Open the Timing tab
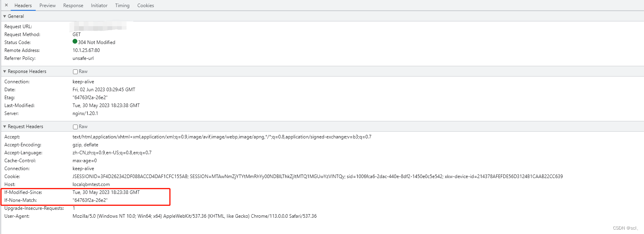This screenshot has height=234, width=644. [x=122, y=6]
